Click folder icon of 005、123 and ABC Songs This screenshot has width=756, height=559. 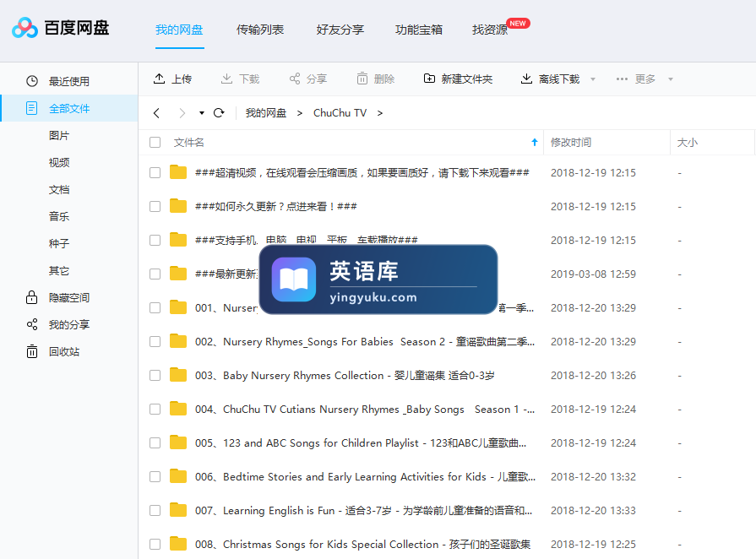tap(178, 442)
